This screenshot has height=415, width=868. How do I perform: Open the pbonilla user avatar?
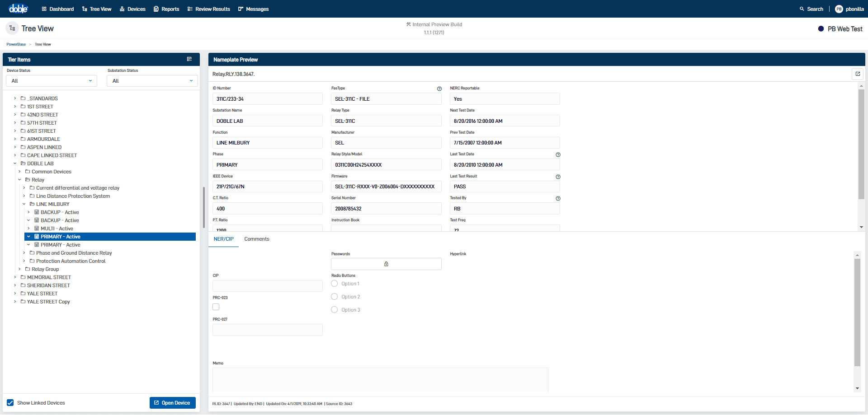tap(839, 9)
